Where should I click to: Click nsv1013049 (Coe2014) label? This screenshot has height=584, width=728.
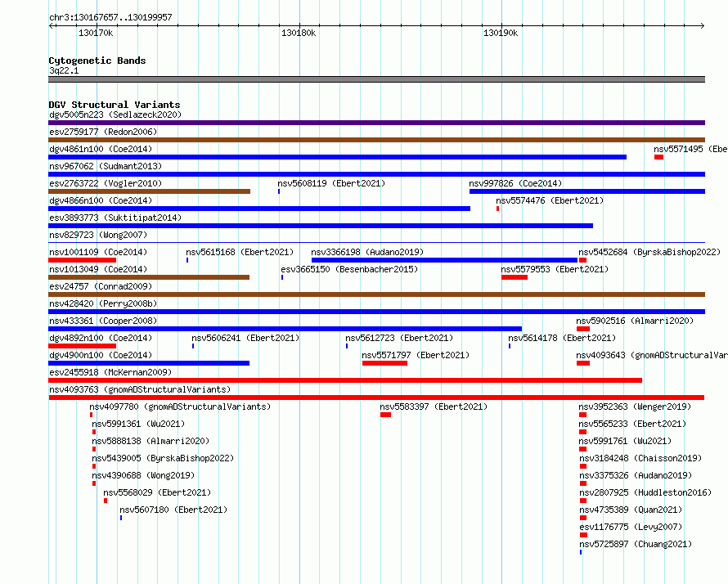click(98, 269)
